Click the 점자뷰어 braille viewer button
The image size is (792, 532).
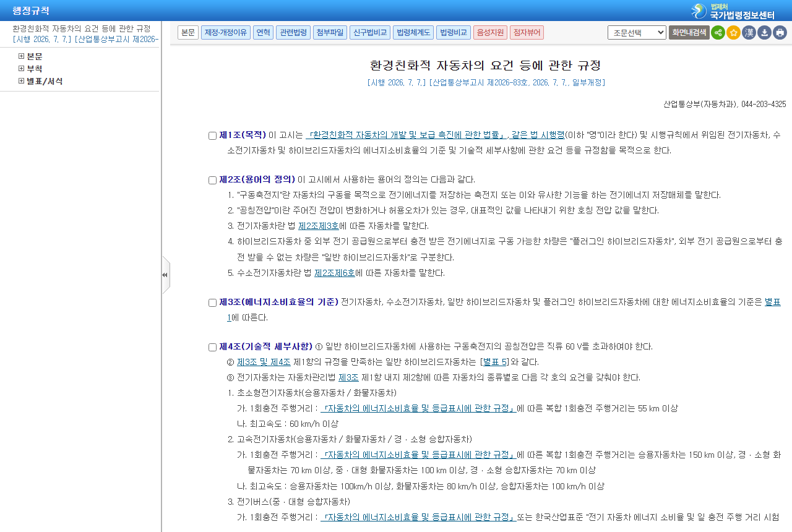pos(527,33)
